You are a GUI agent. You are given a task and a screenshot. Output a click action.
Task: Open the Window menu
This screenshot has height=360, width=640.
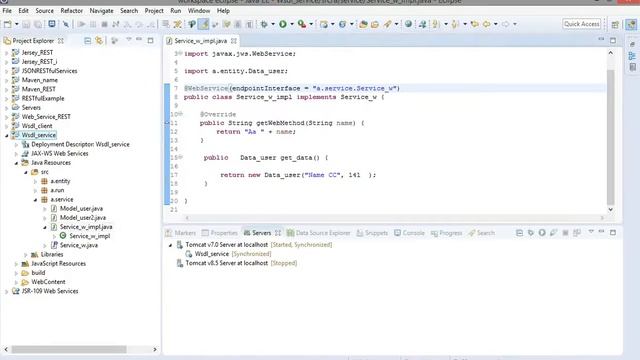click(199, 11)
